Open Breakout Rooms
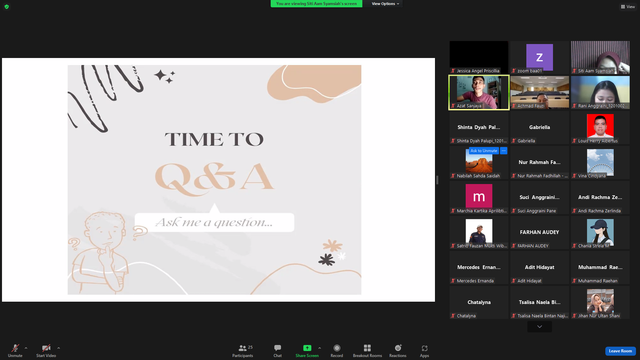The width and height of the screenshot is (640, 360). pyautogui.click(x=367, y=350)
